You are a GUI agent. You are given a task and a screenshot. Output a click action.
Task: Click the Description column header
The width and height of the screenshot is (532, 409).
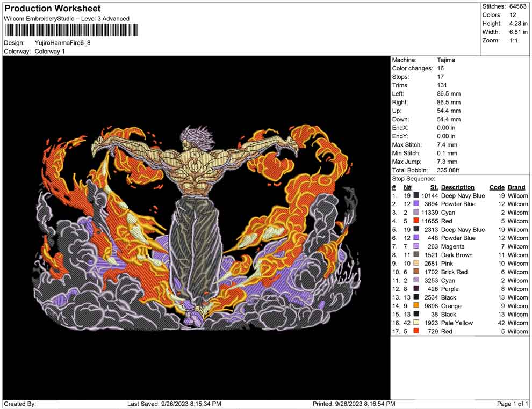pos(457,187)
